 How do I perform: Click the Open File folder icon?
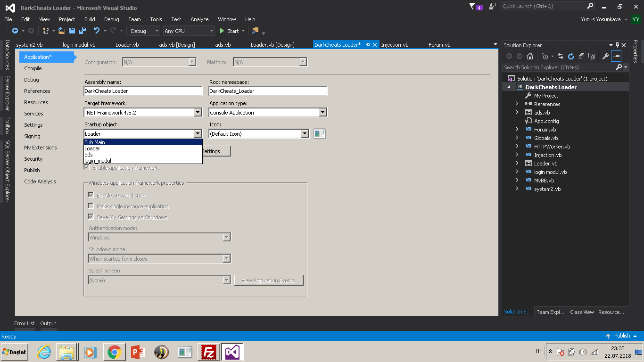[62, 31]
